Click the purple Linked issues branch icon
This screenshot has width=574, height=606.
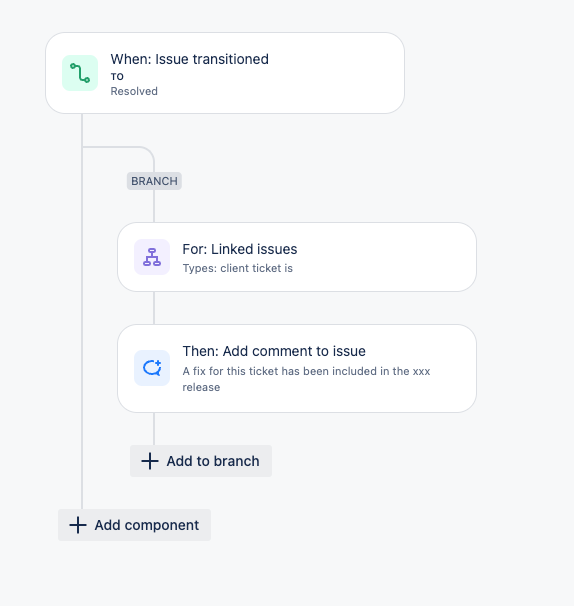(152, 257)
